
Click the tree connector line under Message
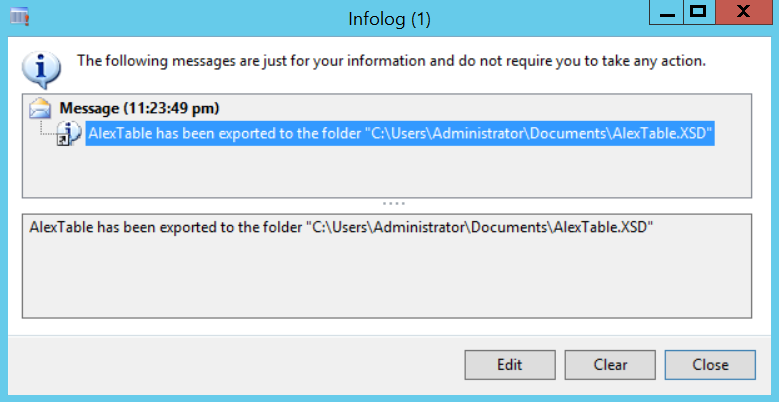tap(42, 128)
